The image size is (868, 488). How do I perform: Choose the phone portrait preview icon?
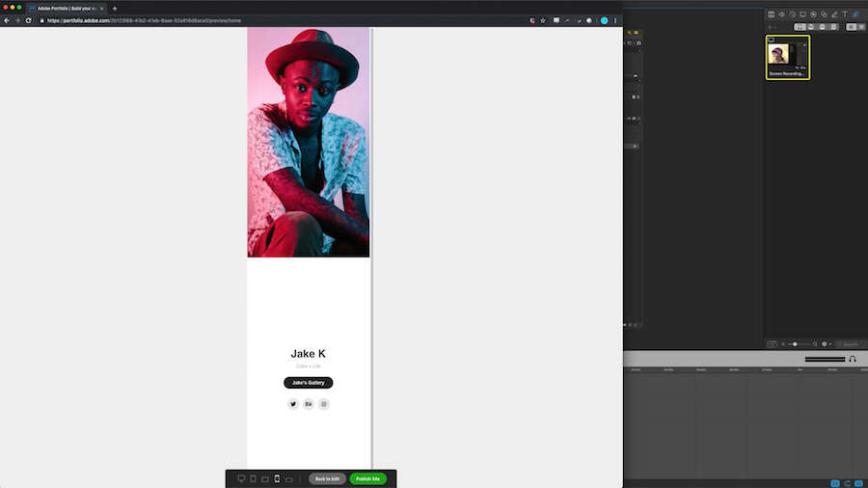[277, 478]
